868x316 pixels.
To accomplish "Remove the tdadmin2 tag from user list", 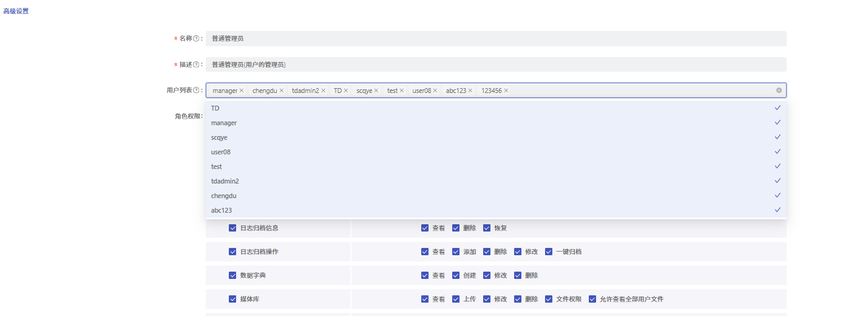I will (x=324, y=91).
